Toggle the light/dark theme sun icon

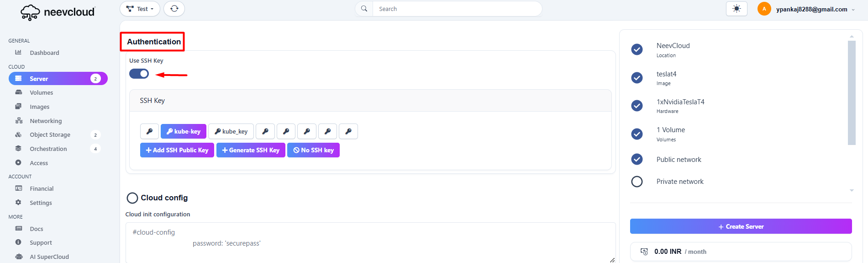pos(736,9)
